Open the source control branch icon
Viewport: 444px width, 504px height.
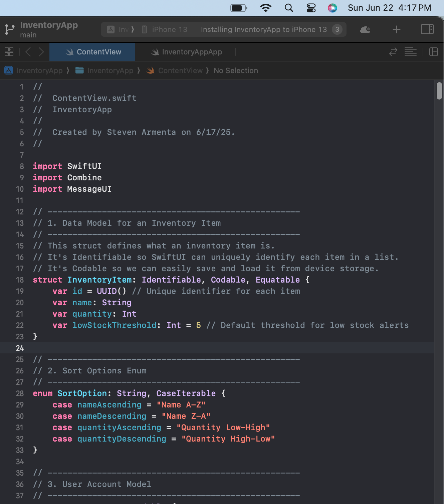(x=10, y=30)
